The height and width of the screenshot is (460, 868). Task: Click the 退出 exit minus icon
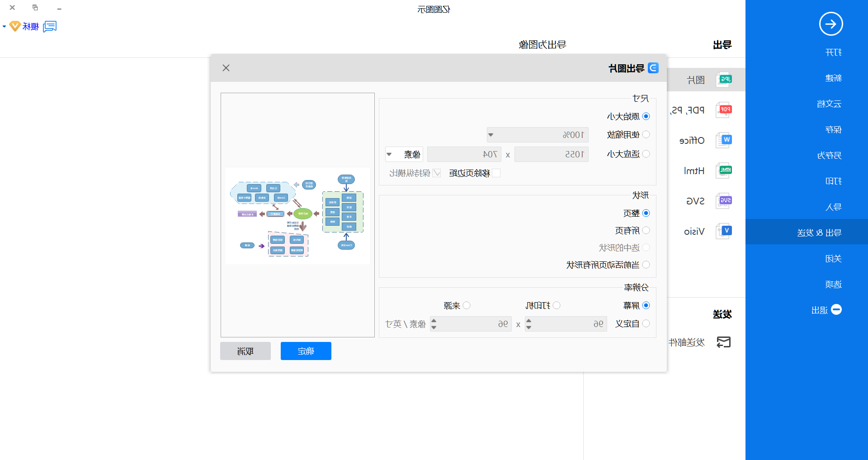(836, 310)
